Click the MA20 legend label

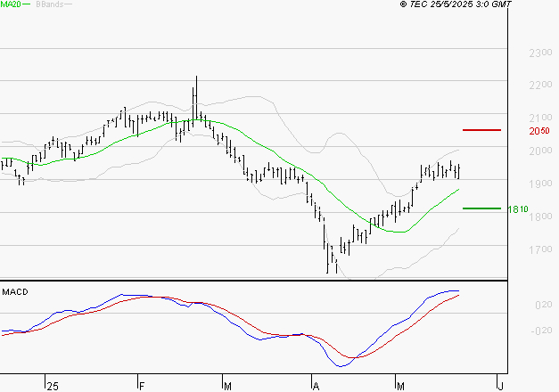tap(10, 4)
